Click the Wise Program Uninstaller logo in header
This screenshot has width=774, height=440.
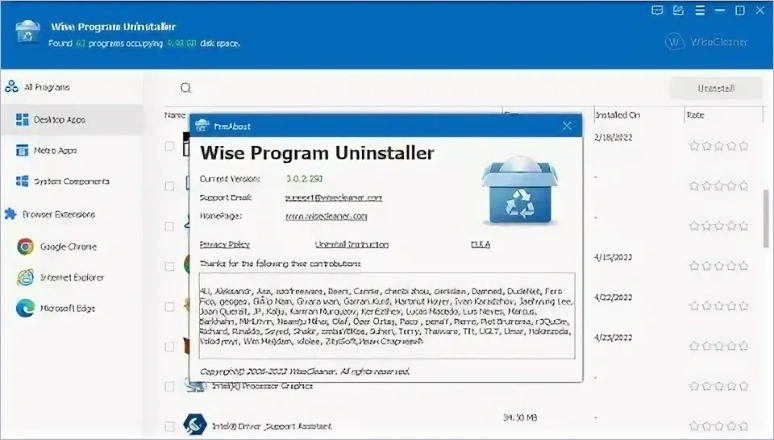28,33
